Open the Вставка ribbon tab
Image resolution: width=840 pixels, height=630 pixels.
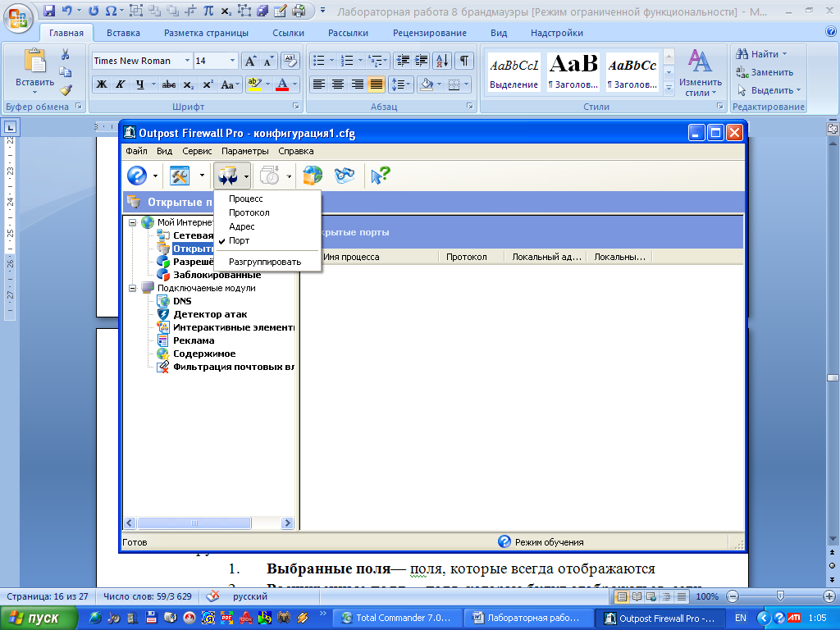(123, 33)
